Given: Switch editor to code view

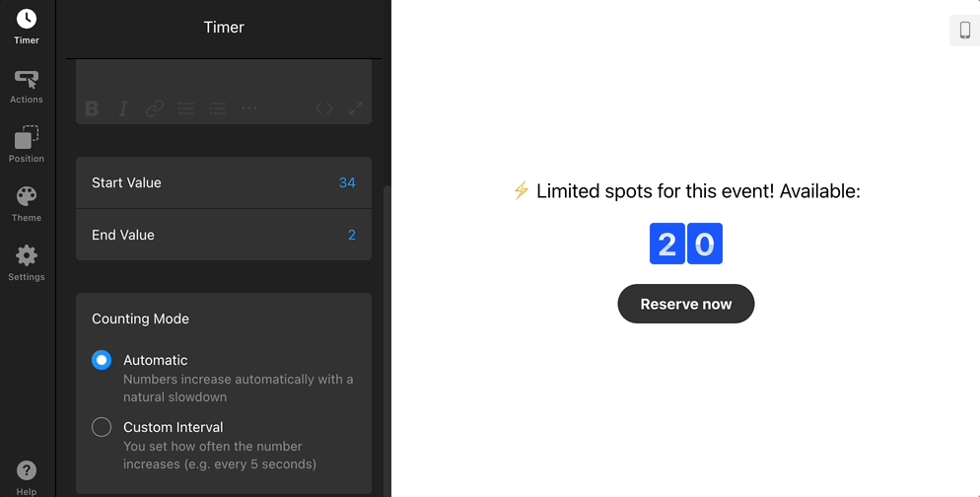Looking at the screenshot, I should pos(324,108).
